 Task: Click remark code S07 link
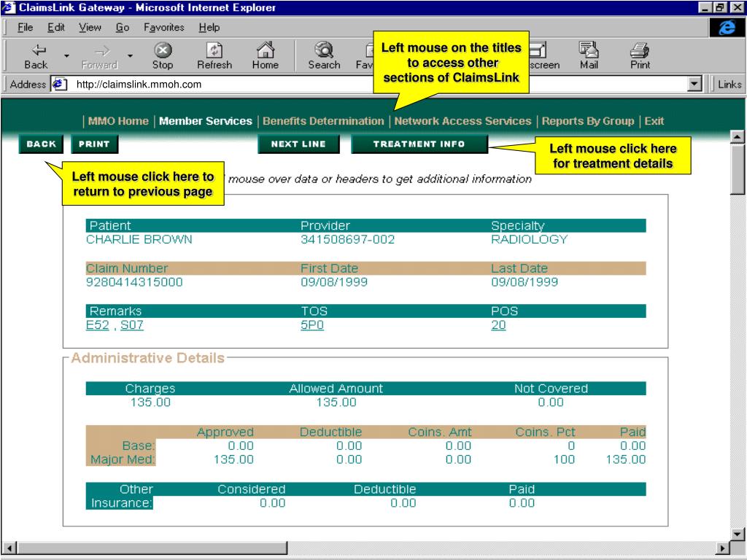click(x=131, y=325)
